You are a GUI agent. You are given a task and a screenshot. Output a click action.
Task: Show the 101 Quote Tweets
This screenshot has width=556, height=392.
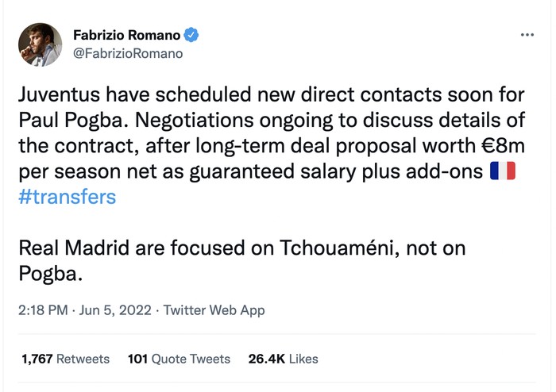179,359
